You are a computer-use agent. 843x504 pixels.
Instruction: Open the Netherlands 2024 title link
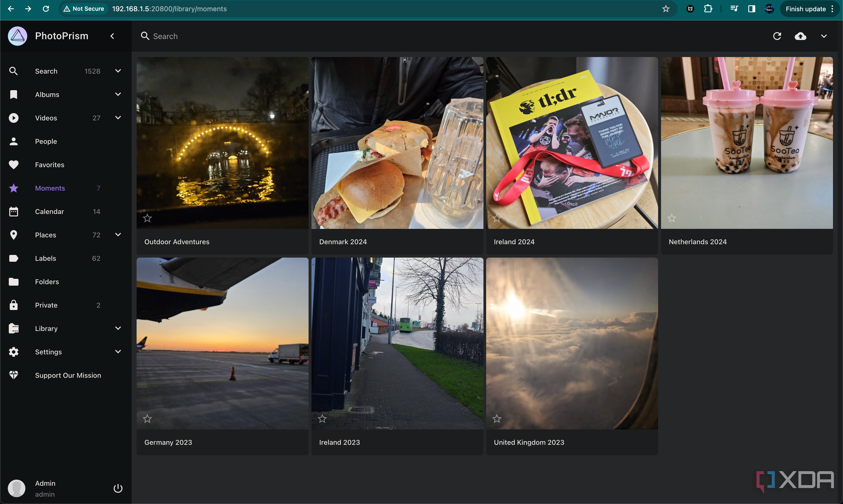(698, 242)
